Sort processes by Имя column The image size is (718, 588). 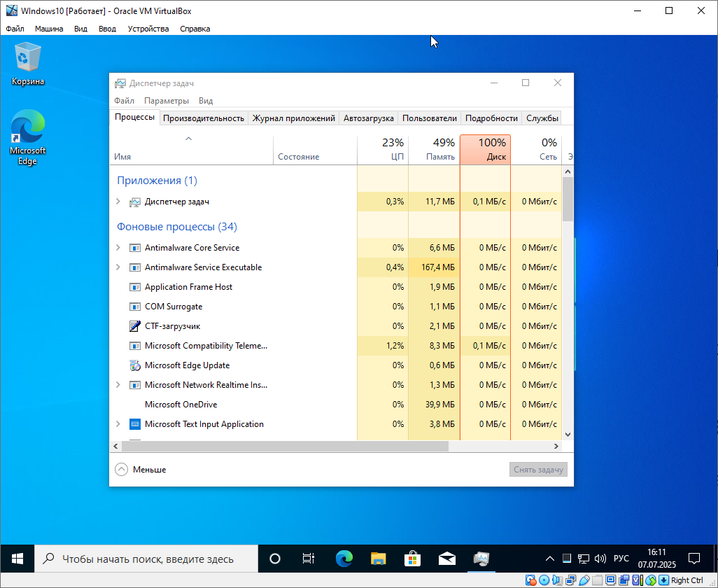192,150
